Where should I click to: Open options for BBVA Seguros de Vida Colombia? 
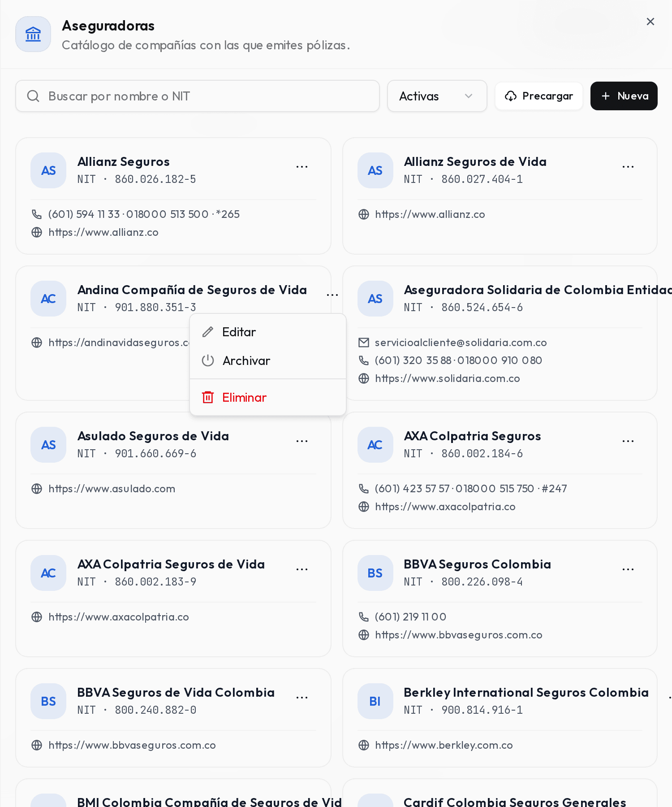click(302, 698)
